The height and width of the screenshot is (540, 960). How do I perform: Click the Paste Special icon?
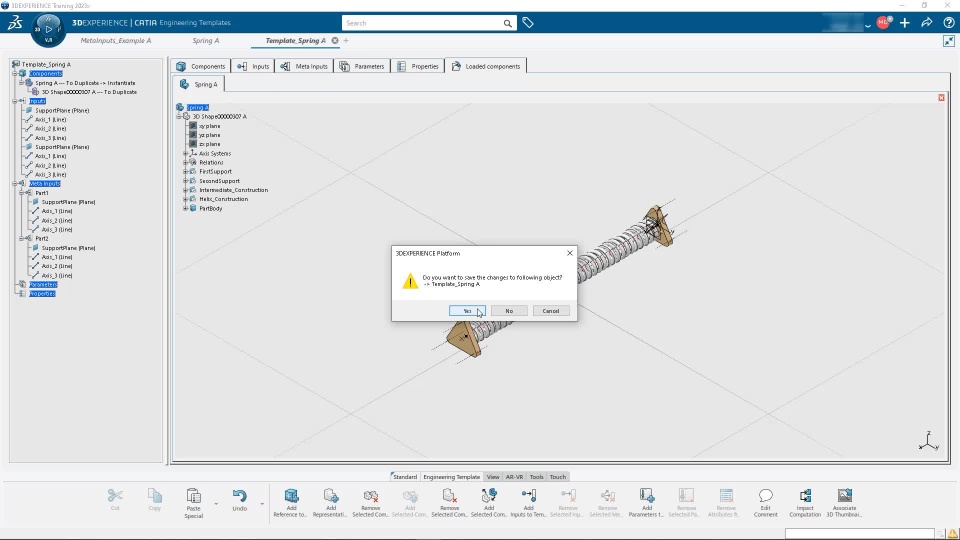tap(193, 495)
